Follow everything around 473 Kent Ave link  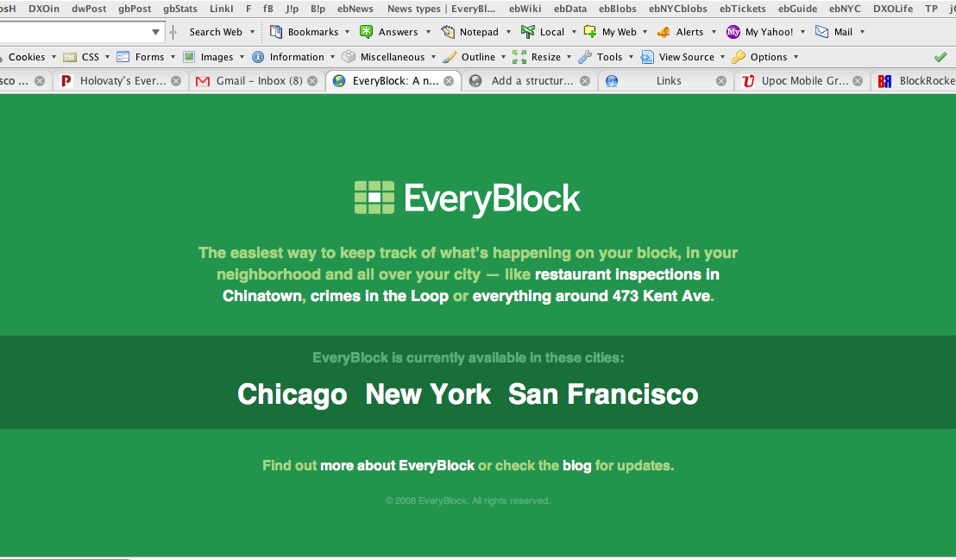(x=591, y=296)
